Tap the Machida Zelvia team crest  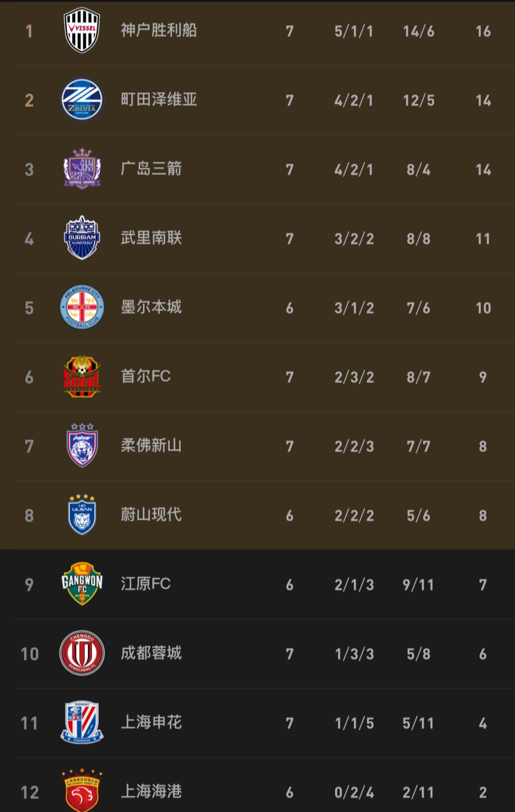point(82,100)
